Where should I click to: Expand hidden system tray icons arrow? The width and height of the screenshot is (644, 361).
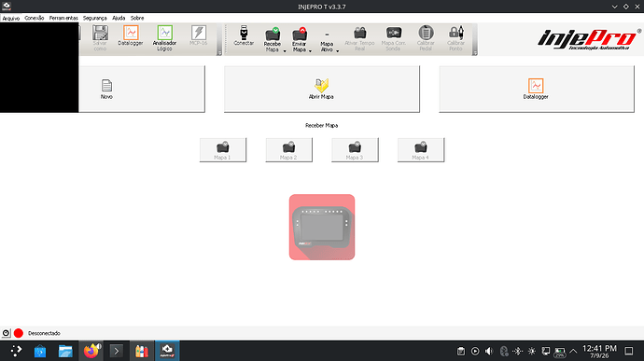573,351
